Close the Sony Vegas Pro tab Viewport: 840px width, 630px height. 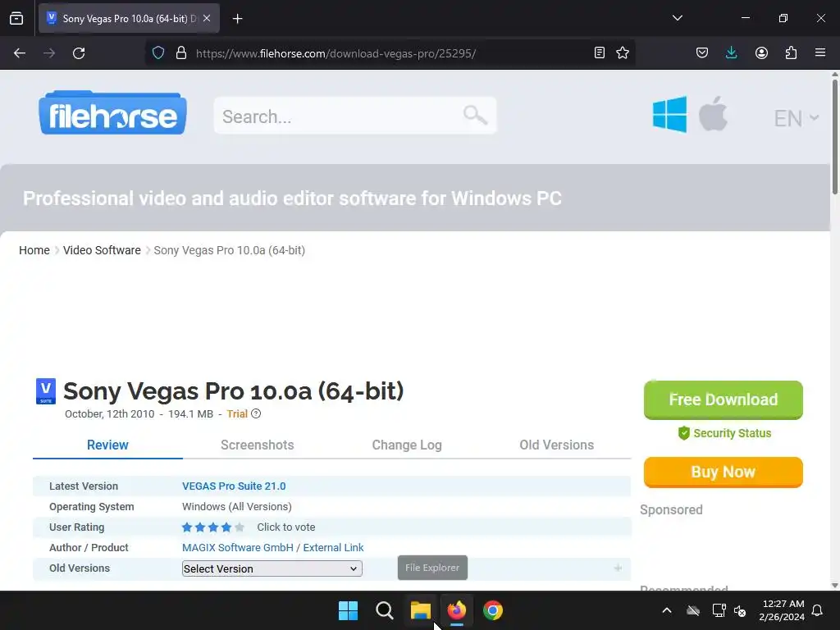click(x=207, y=18)
